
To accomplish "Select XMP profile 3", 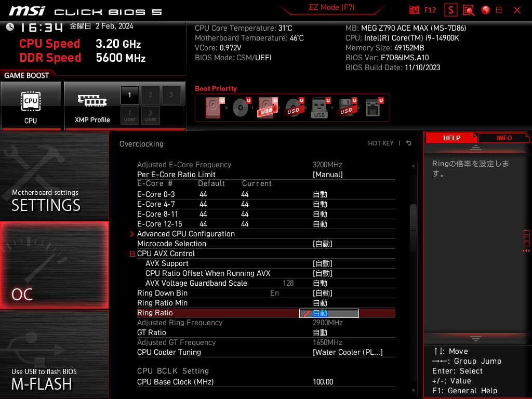I will pos(171,95).
